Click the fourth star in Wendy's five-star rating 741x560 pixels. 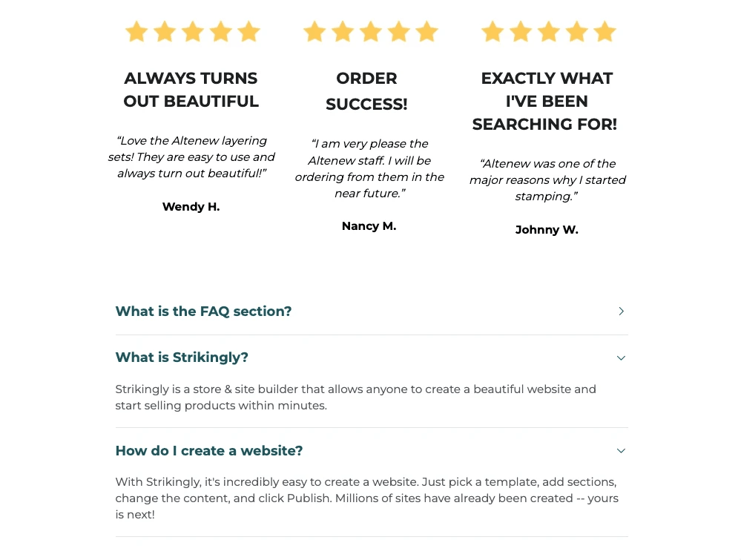pos(220,31)
